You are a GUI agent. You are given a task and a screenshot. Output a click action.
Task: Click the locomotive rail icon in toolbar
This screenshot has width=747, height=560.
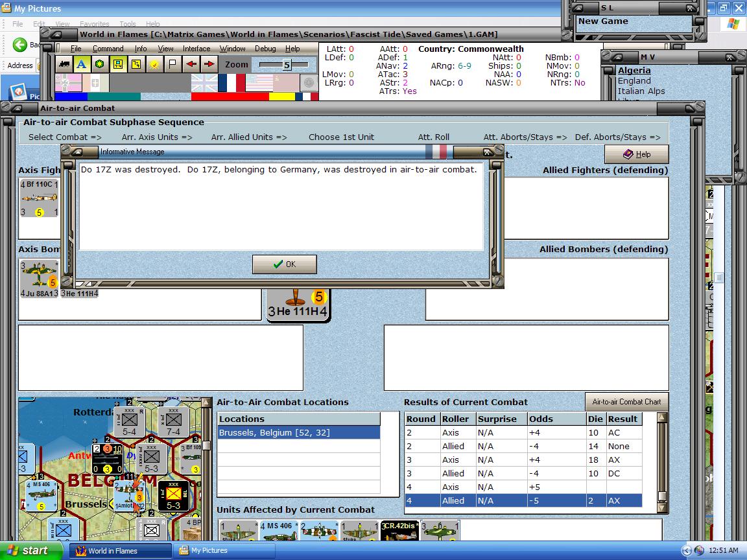[x=64, y=64]
